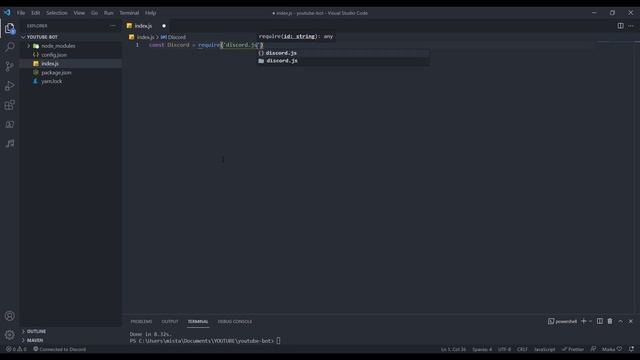The width and height of the screenshot is (640, 360).
Task: Maximize the terminal panel with chevron up
Action: pos(620,321)
